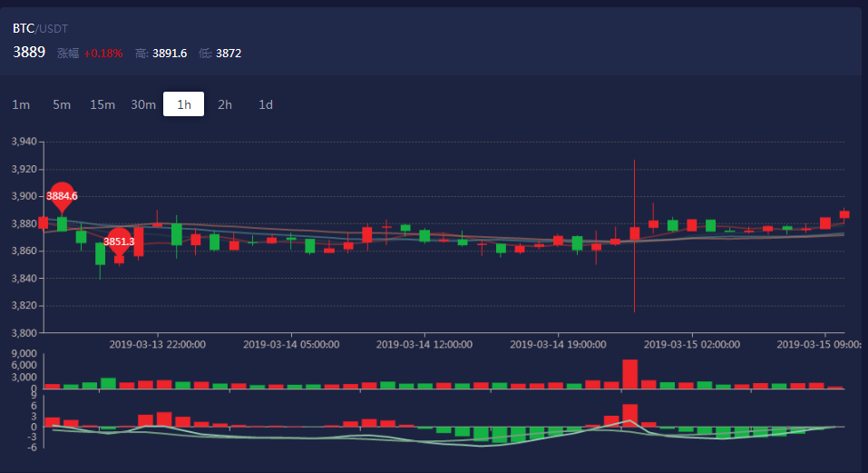Click the 2019-03-15 02:00:00 time axis label
The width and height of the screenshot is (868, 473).
coord(691,345)
